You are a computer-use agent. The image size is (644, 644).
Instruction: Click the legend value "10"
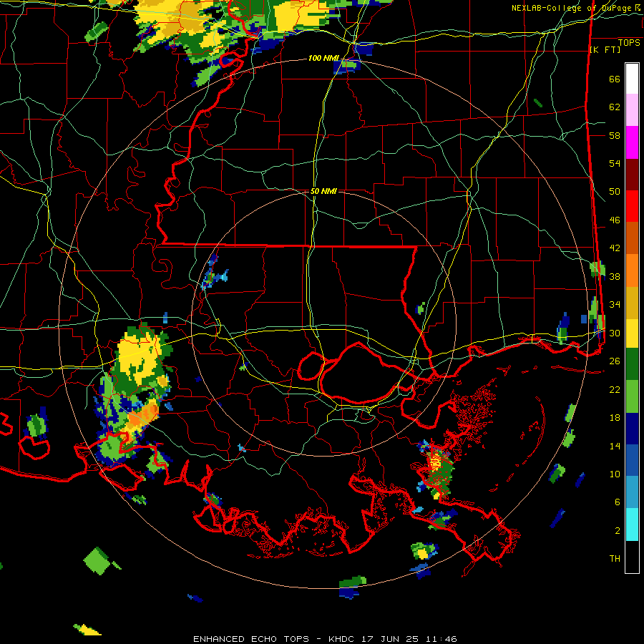coord(615,474)
